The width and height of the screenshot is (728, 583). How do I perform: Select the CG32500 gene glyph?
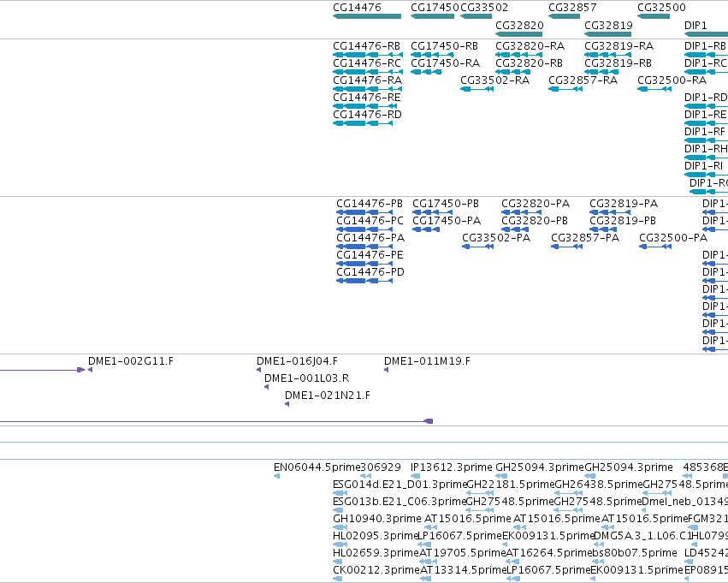click(x=654, y=16)
